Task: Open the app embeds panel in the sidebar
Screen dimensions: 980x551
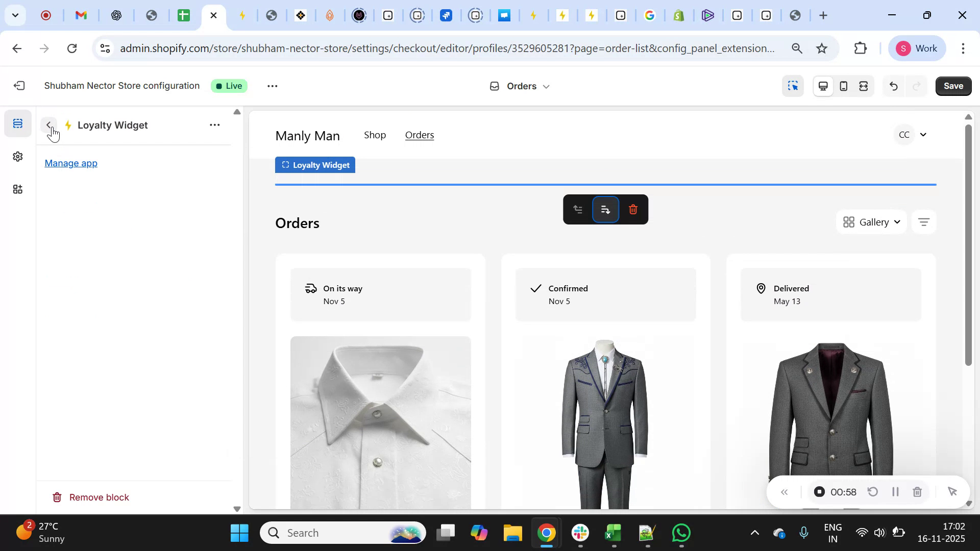Action: pos(17,189)
